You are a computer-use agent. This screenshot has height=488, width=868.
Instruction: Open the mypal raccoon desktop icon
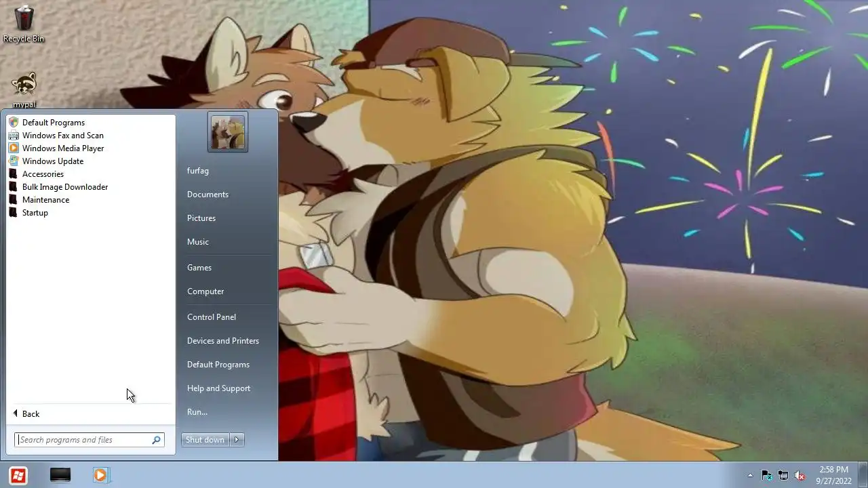point(24,88)
